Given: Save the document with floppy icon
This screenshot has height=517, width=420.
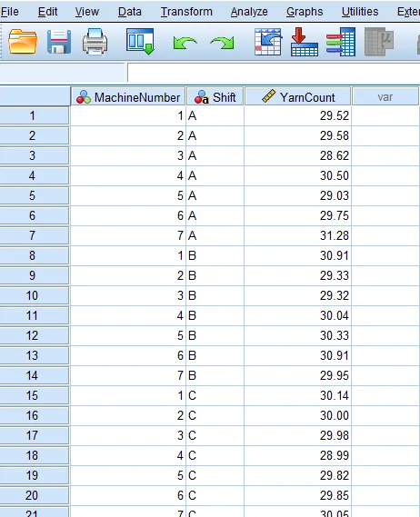Looking at the screenshot, I should pos(59,42).
